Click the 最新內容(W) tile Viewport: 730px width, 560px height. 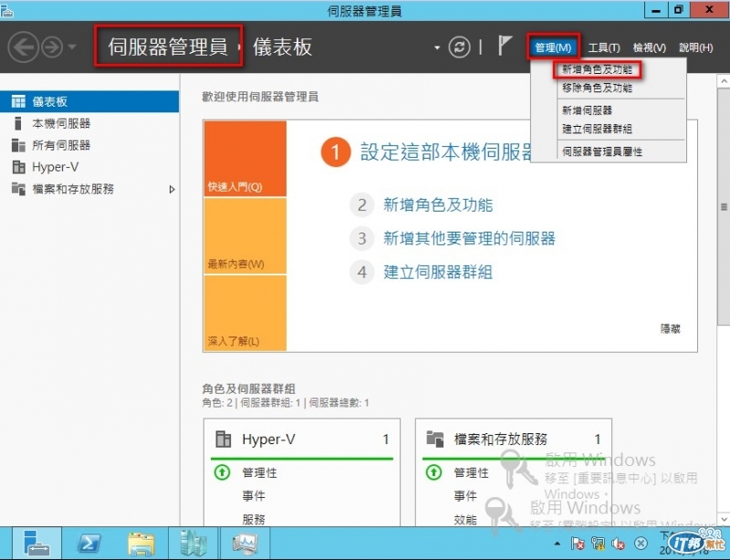pos(245,235)
